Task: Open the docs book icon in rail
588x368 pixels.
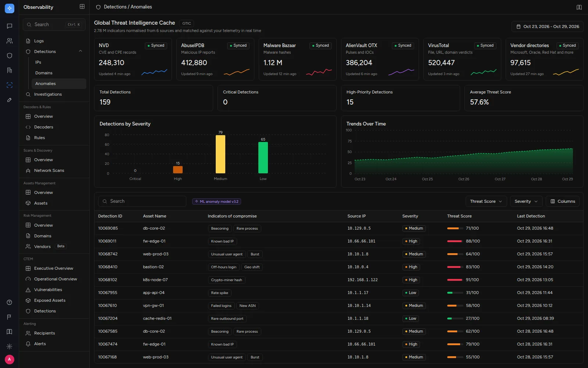Action: (10, 332)
